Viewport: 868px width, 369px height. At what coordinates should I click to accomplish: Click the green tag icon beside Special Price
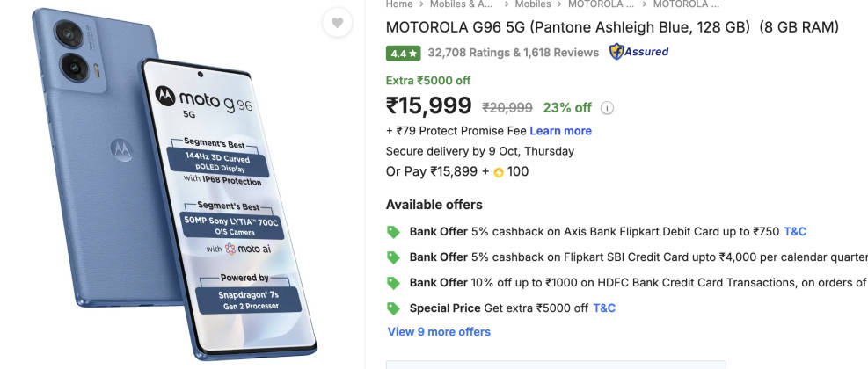[394, 308]
